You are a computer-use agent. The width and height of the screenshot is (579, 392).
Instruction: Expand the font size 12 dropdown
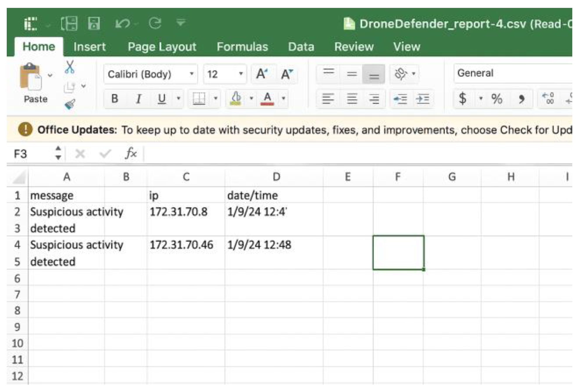pyautogui.click(x=241, y=74)
